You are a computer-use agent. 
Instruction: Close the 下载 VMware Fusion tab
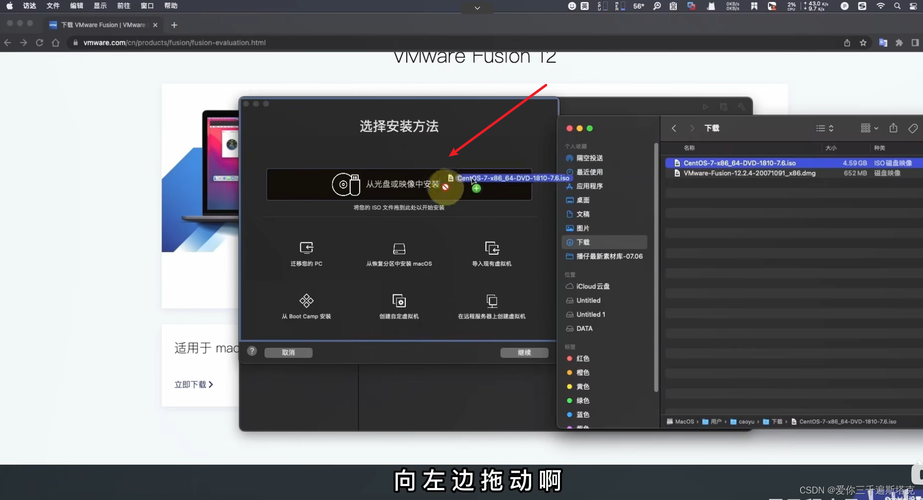click(155, 25)
